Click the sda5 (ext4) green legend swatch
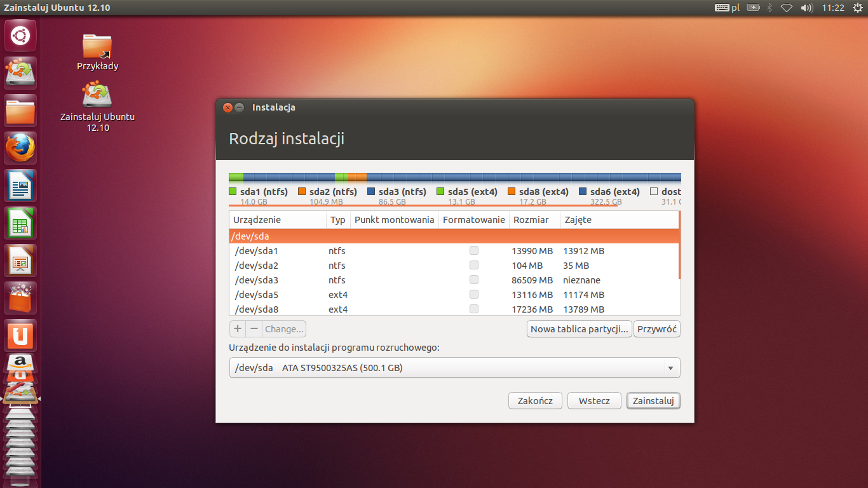This screenshot has width=868, height=488. click(x=440, y=191)
